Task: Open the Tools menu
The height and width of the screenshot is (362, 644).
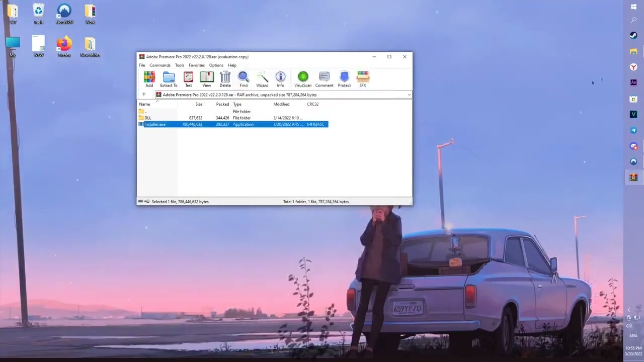Action: 180,65
